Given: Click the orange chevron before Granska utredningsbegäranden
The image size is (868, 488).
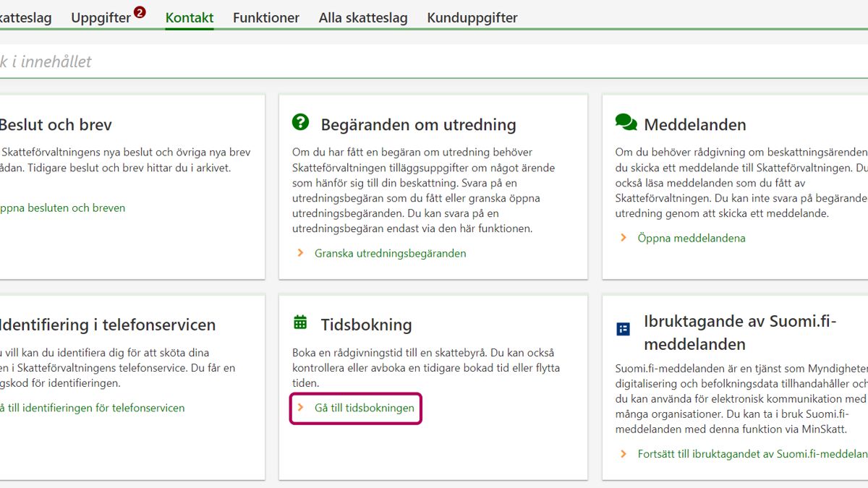Looking at the screenshot, I should click(300, 253).
